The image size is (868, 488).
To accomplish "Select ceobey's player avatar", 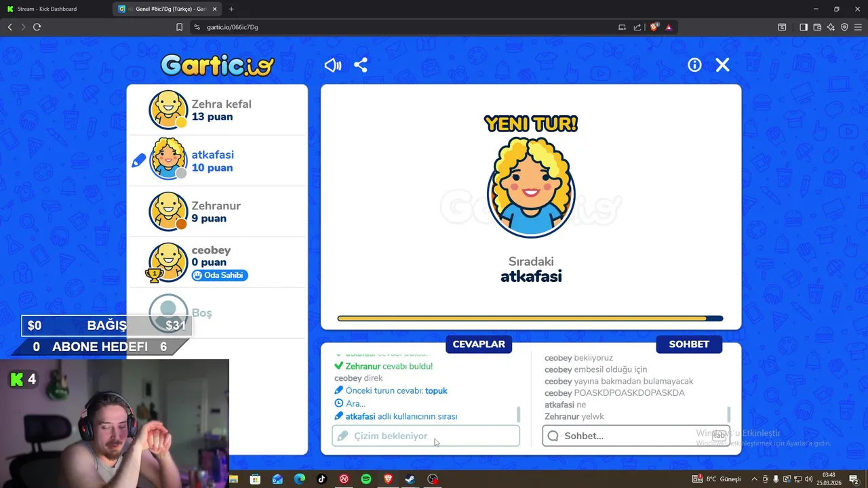I will (168, 262).
